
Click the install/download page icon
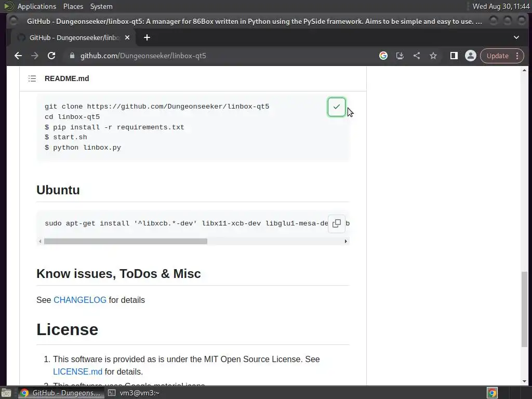coord(400,56)
